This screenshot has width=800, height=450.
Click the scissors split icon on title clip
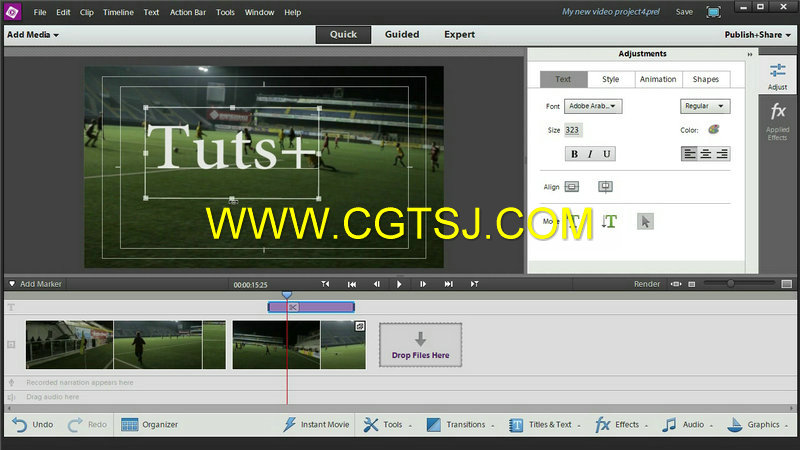[293, 307]
